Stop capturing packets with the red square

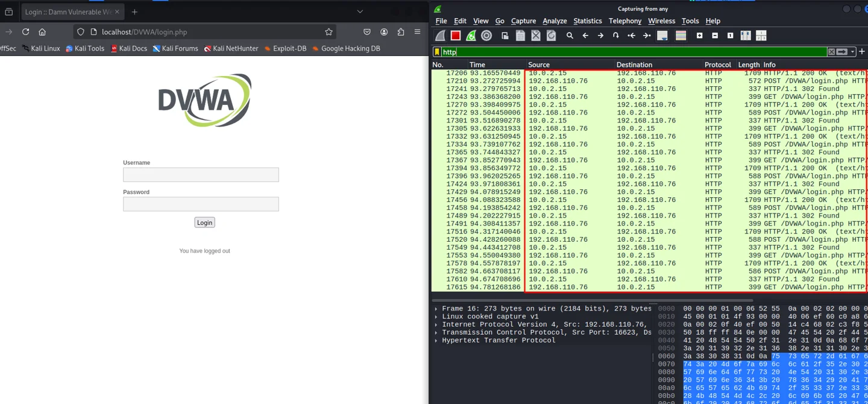tap(456, 36)
